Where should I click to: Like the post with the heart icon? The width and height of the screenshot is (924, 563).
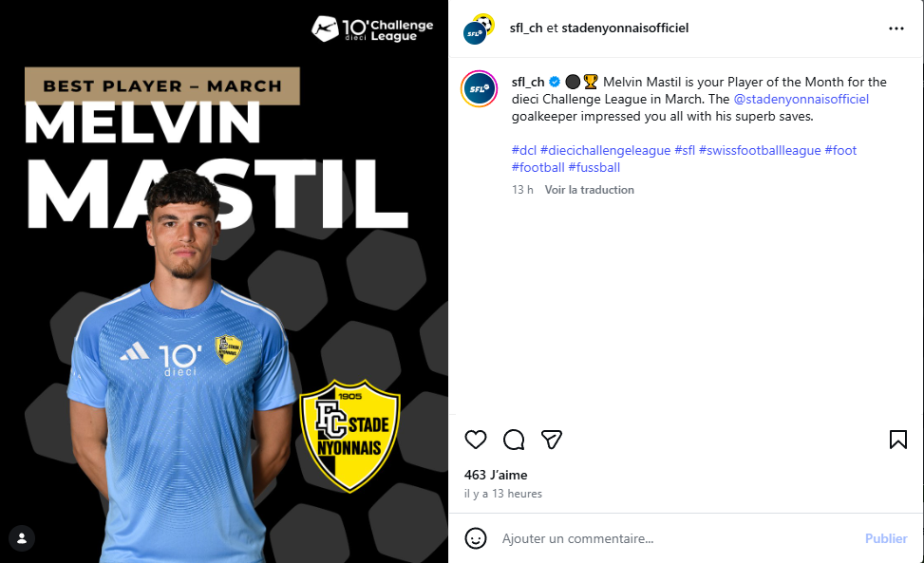[x=476, y=440]
